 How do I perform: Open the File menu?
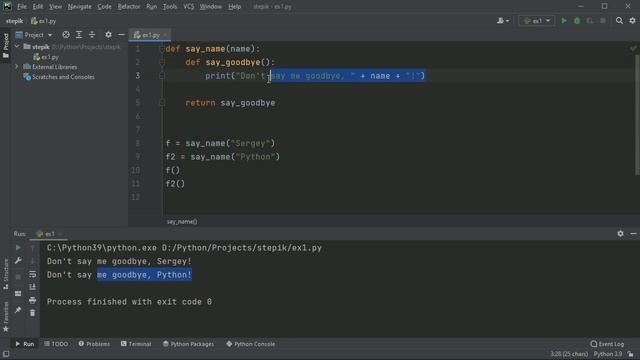(22, 7)
